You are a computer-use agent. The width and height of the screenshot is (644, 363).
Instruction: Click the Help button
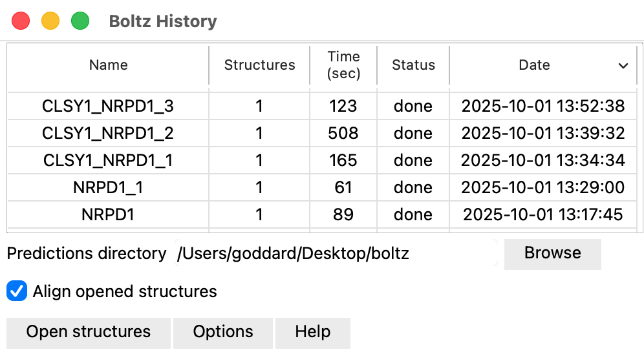pos(313,332)
